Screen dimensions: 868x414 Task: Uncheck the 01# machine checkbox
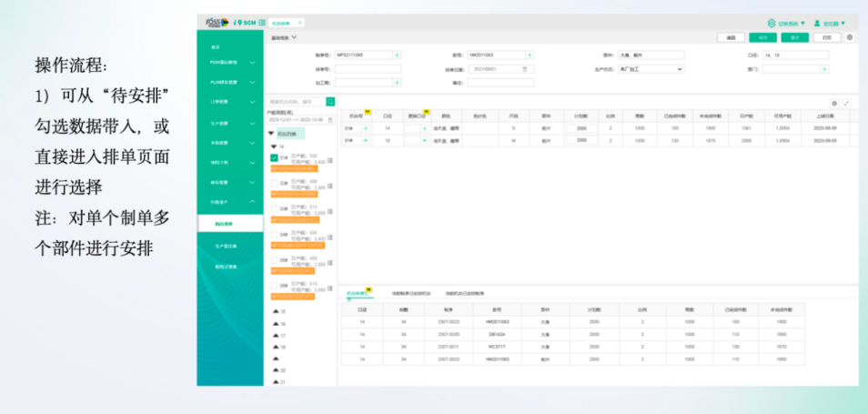point(274,158)
